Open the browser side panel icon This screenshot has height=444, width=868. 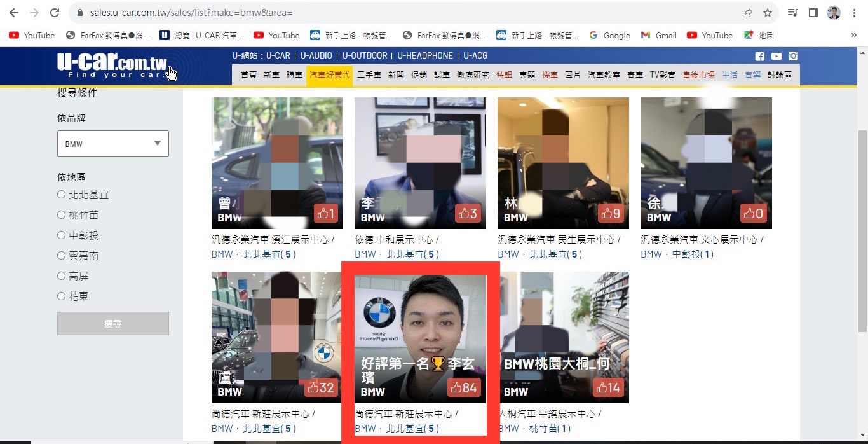pos(813,13)
